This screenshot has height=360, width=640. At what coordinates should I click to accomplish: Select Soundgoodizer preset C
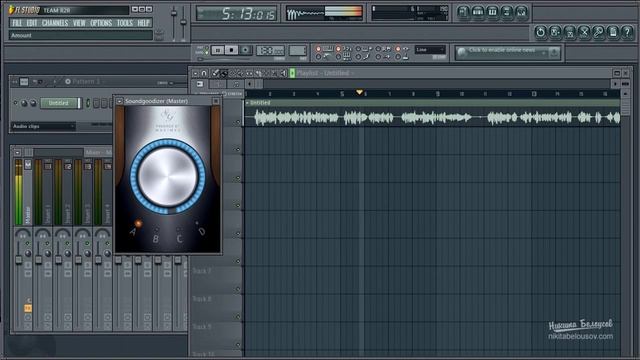pyautogui.click(x=179, y=239)
